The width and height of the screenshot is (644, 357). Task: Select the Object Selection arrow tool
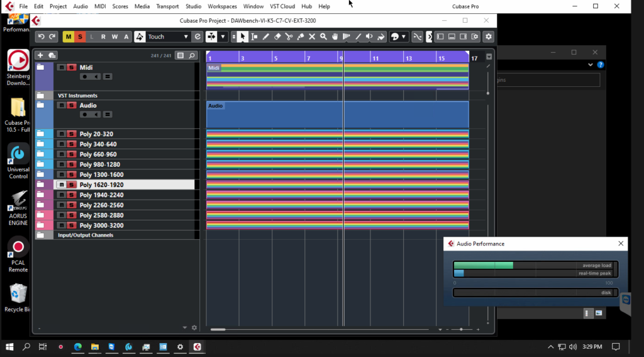click(x=242, y=37)
